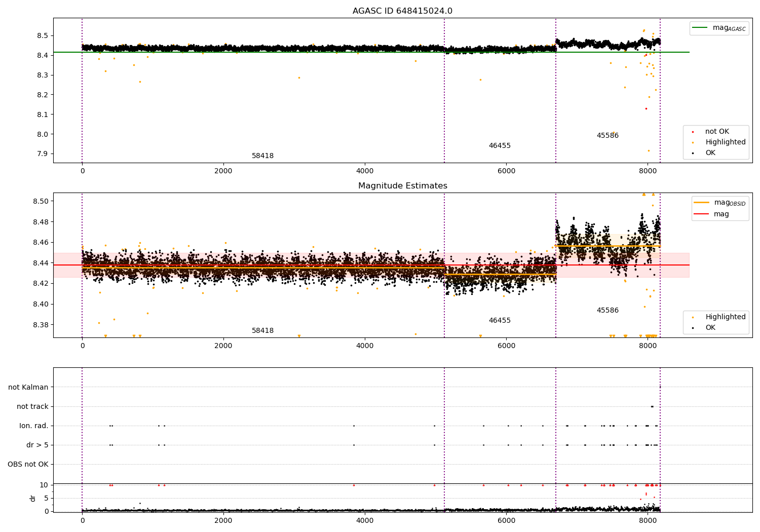Click x-tick 8000 under Magnitude Estimates plot
Image resolution: width=760 pixels, height=532 pixels.
click(648, 346)
